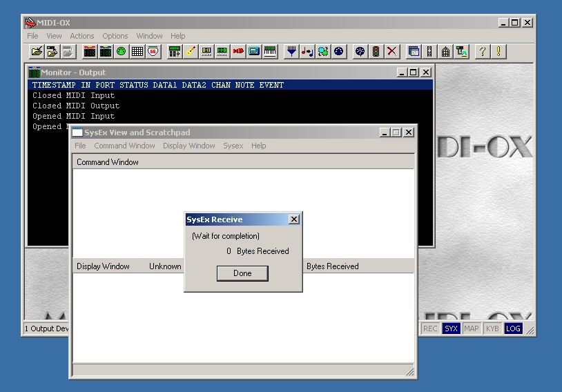Open the View menu
This screenshot has height=392, width=562.
click(x=54, y=36)
